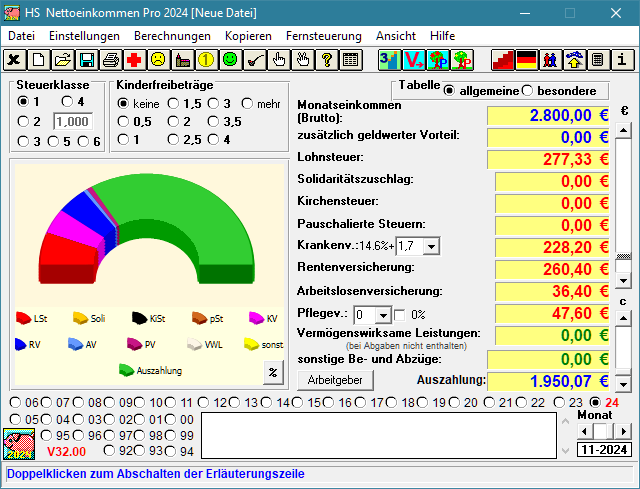Tick the Pflegeversicherung 0% checkbox
640x489 pixels.
[x=400, y=315]
